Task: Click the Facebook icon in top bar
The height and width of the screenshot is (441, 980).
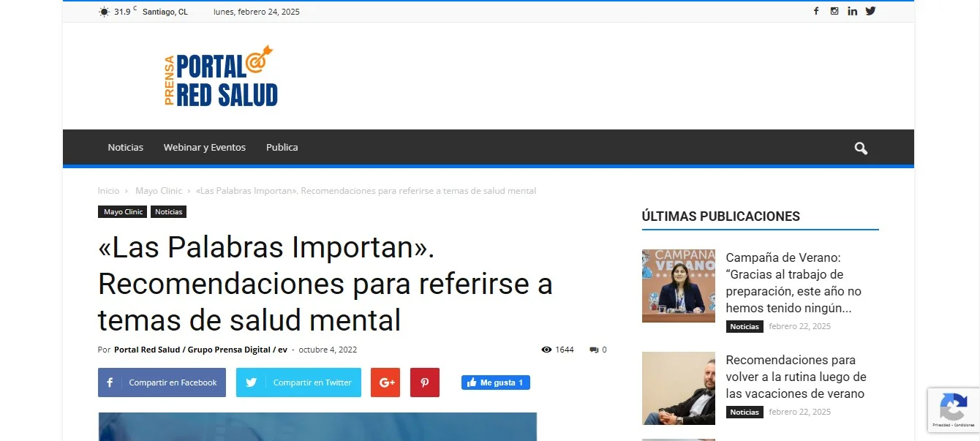Action: (x=816, y=11)
